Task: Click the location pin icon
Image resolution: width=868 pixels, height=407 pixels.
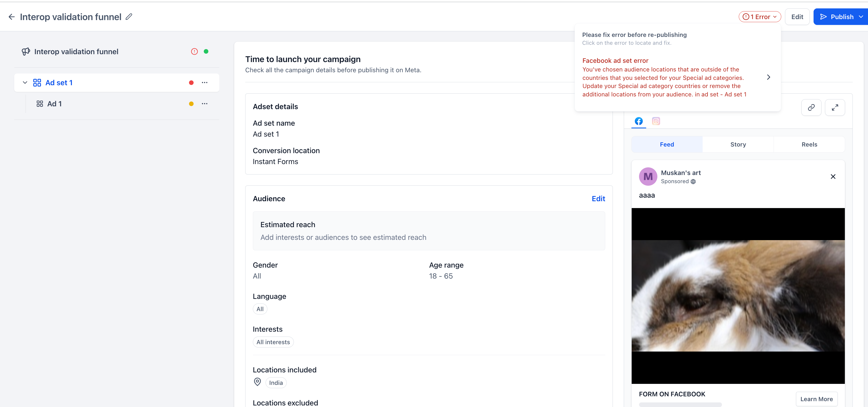Action: 257,382
